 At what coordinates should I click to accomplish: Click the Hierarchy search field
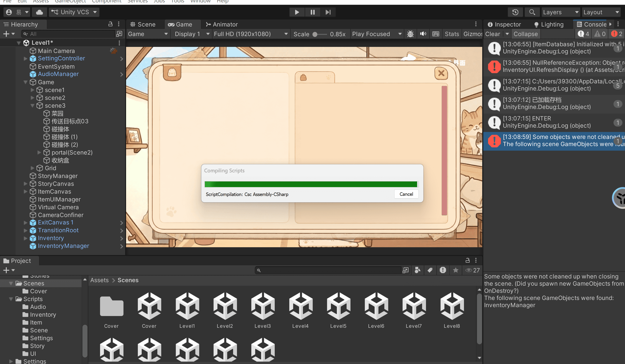pos(68,34)
